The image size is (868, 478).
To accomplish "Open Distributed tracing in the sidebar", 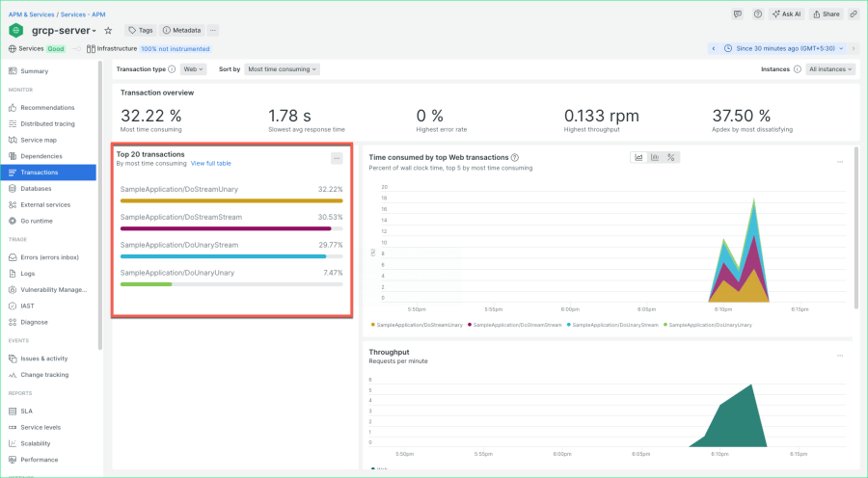I will coord(47,124).
